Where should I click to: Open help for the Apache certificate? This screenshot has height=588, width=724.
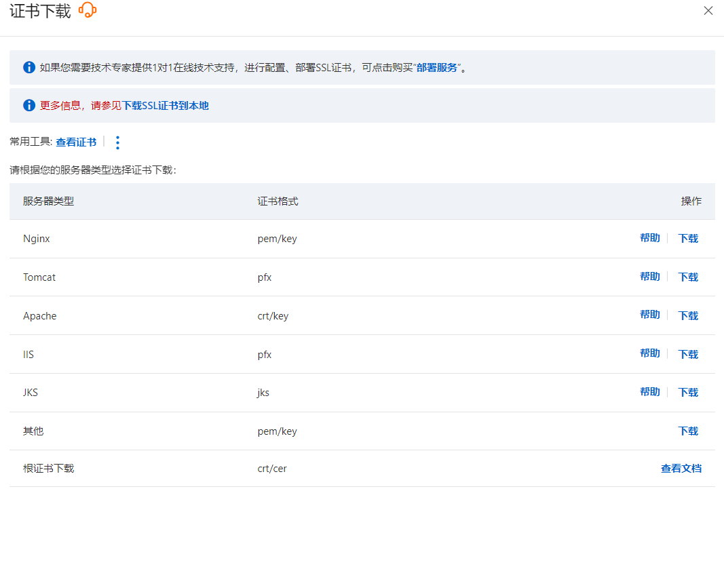[x=649, y=315]
